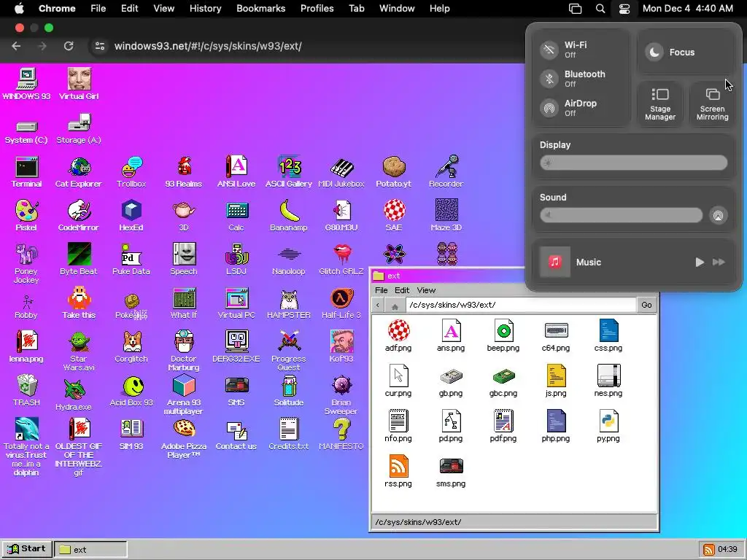Open the Music app icon in Control Center
Screen dimensions: 747x560
(x=554, y=262)
